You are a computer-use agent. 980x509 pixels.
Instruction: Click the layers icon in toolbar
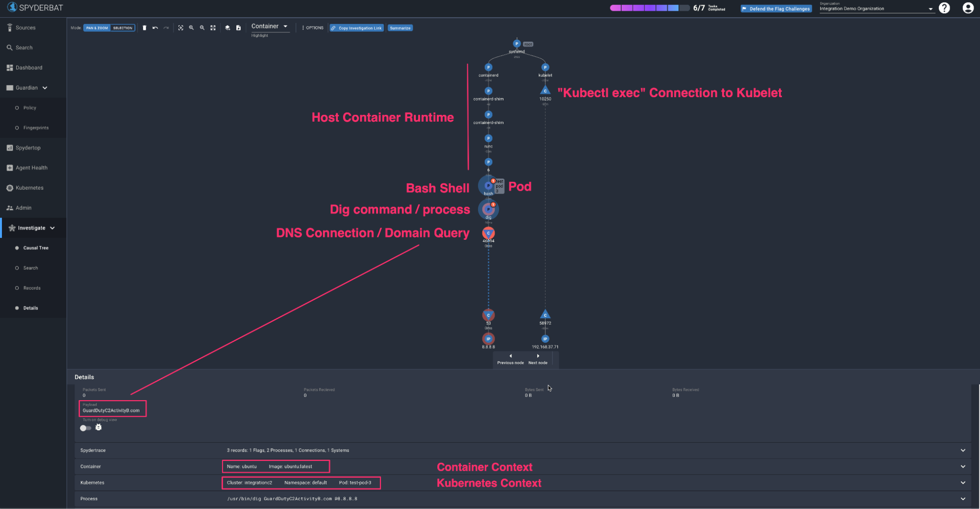point(227,28)
